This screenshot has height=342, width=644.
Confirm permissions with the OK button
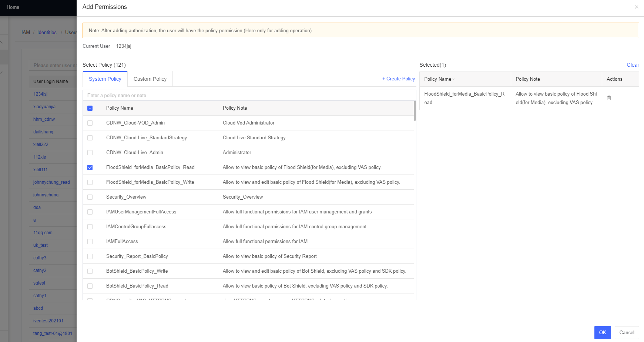tap(602, 332)
